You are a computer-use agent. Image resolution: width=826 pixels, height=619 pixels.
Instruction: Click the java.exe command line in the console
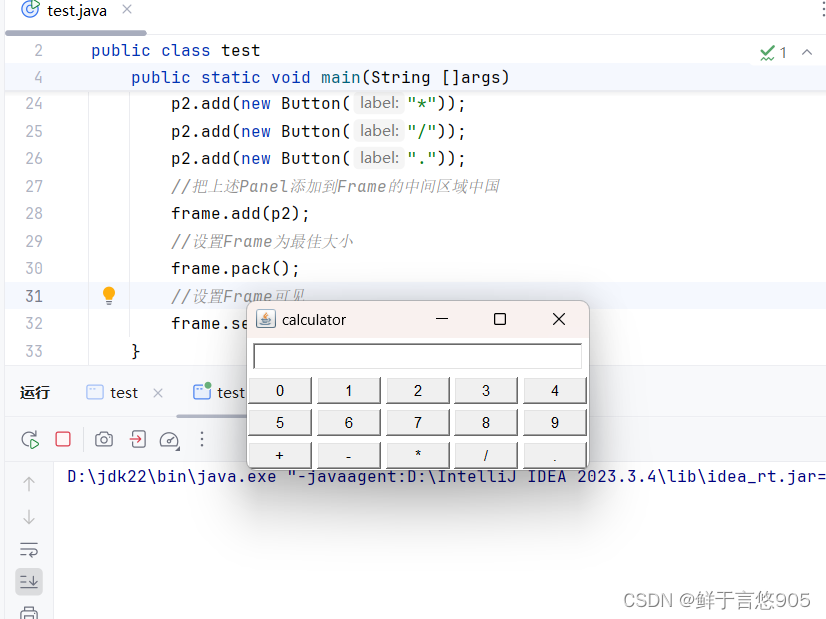[446, 476]
